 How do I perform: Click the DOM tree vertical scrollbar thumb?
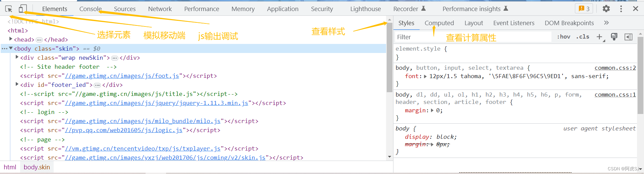(389, 58)
